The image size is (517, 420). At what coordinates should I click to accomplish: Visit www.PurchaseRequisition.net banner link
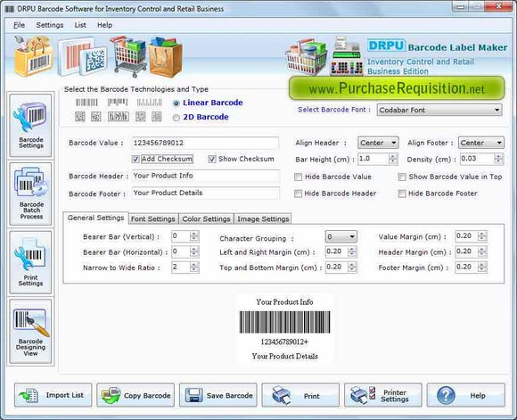coord(397,88)
